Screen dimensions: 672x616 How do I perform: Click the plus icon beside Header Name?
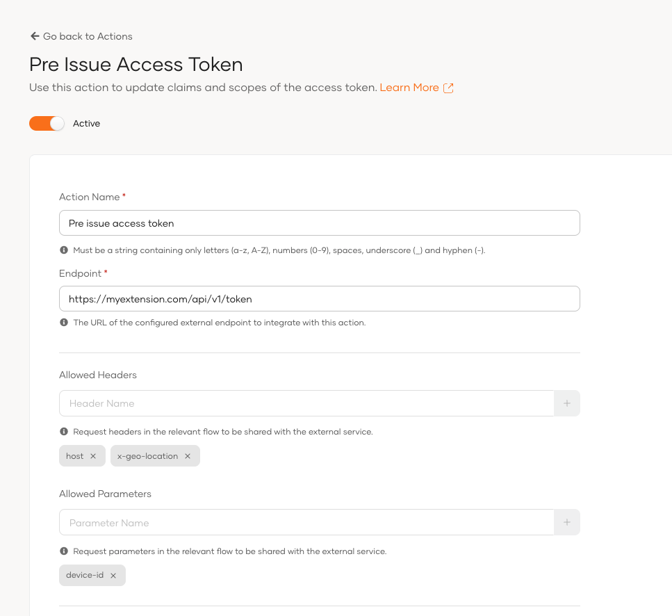coord(567,403)
